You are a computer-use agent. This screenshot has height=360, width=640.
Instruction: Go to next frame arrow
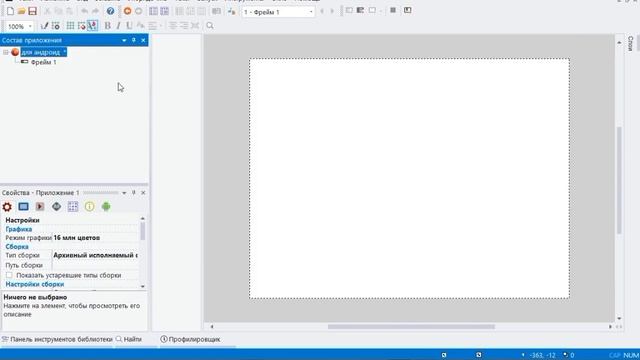point(332,11)
